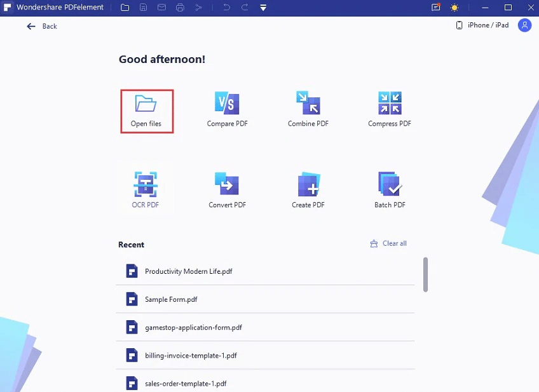Click the email envelope icon in title bar
539x392 pixels.
[x=161, y=7]
